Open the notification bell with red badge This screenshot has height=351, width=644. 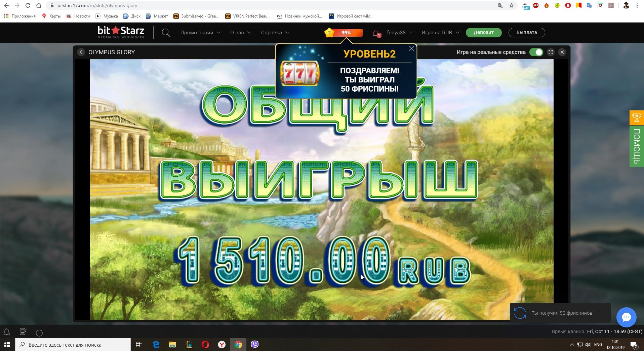(x=376, y=33)
